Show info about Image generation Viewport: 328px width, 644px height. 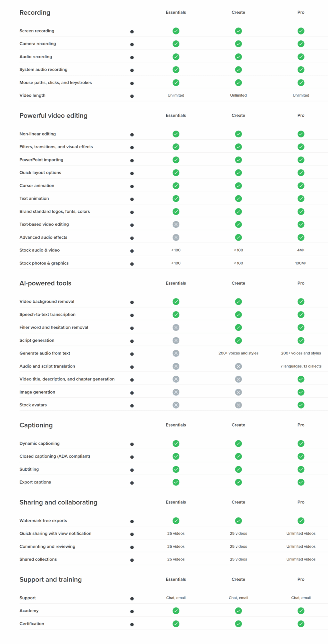point(132,393)
